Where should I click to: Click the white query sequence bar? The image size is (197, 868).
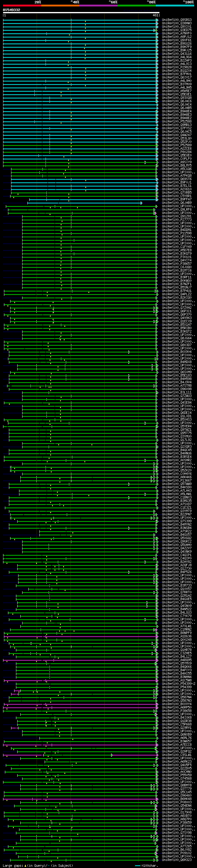pos(81,13)
